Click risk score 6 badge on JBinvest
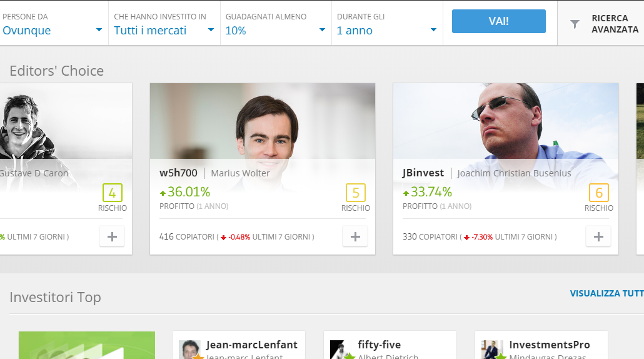644x359 pixels. (x=599, y=193)
